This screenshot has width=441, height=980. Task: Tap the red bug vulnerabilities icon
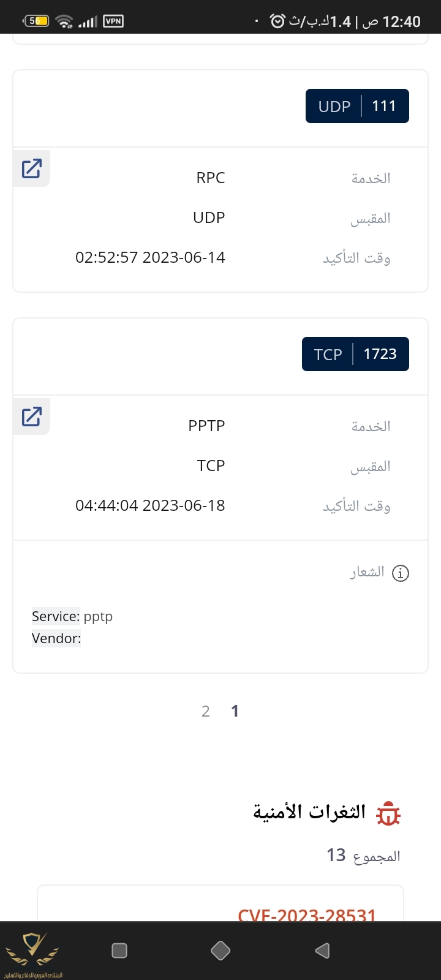click(388, 813)
